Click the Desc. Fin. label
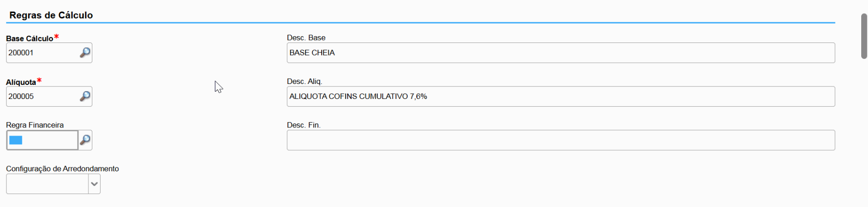The image size is (868, 207). click(304, 125)
